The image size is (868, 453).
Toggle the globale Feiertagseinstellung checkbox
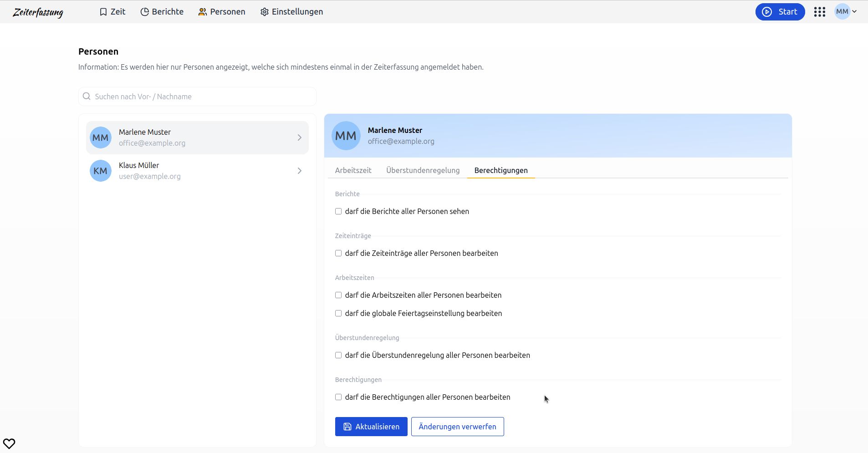(338, 313)
